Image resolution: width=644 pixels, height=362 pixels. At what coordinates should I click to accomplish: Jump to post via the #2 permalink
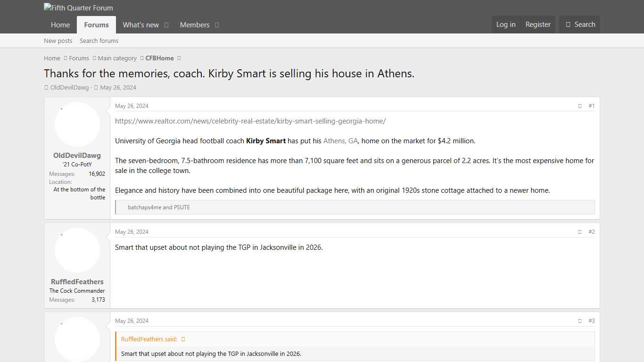(x=592, y=231)
